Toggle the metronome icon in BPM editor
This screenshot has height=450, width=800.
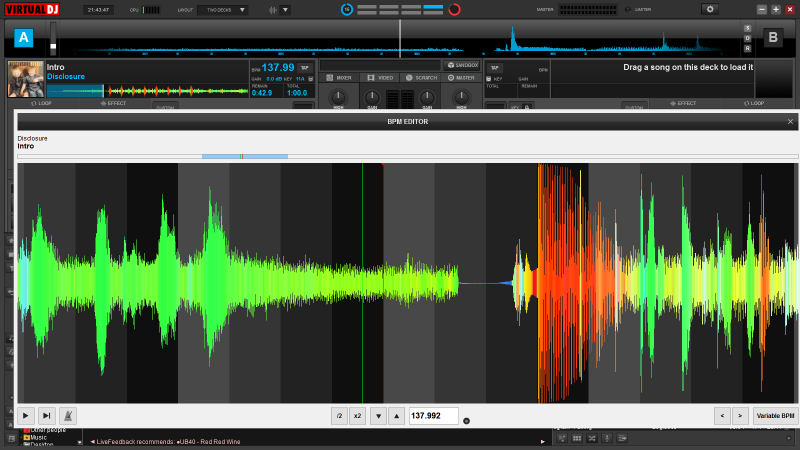pyautogui.click(x=68, y=416)
